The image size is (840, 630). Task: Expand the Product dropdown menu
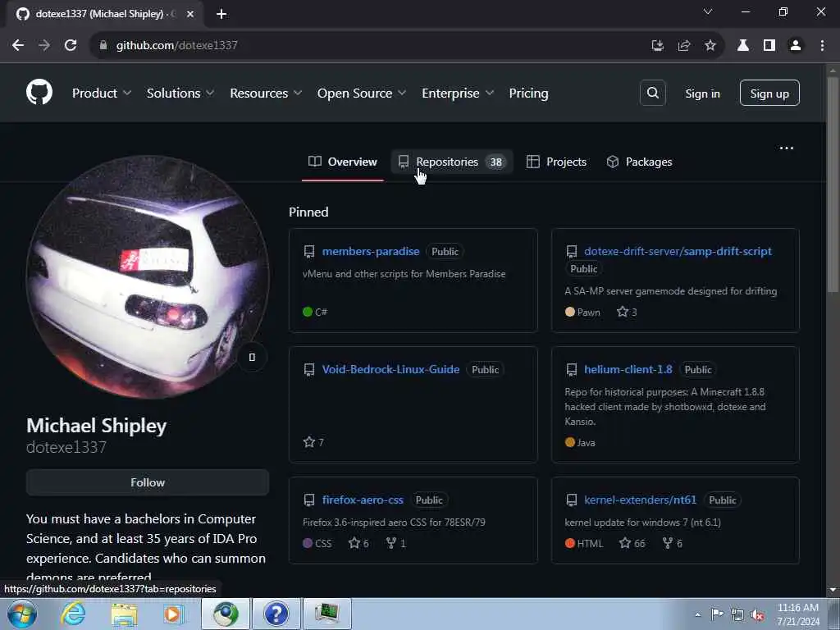(102, 93)
